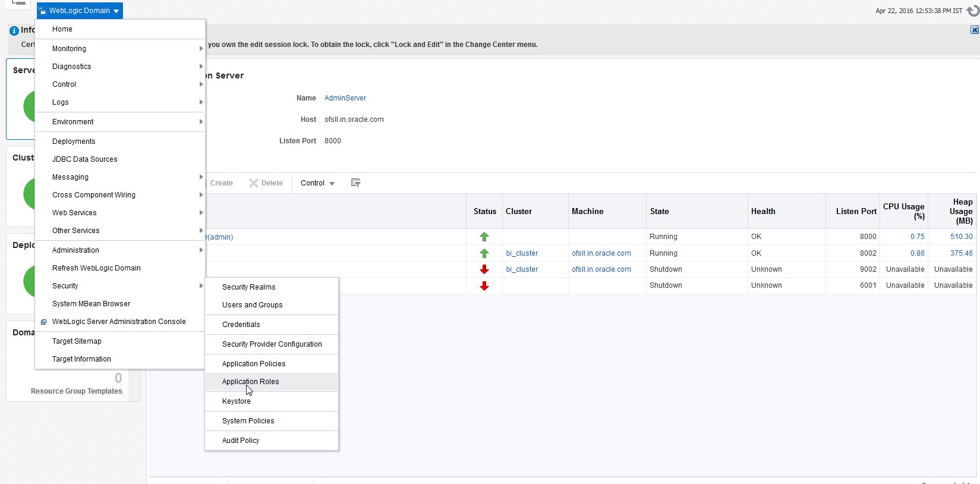The width and height of the screenshot is (980, 484).
Task: Click the external link icon beside WebLogic Server Administration Console
Action: (43, 322)
